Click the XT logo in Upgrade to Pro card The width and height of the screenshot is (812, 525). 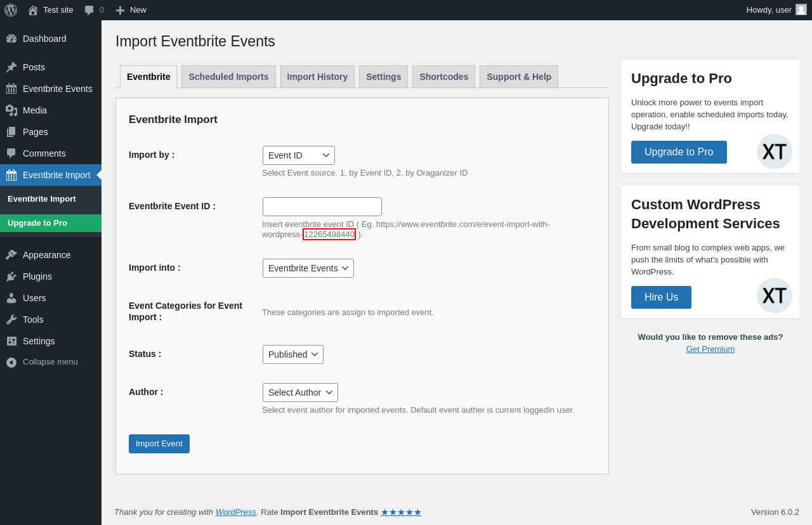[x=775, y=152]
